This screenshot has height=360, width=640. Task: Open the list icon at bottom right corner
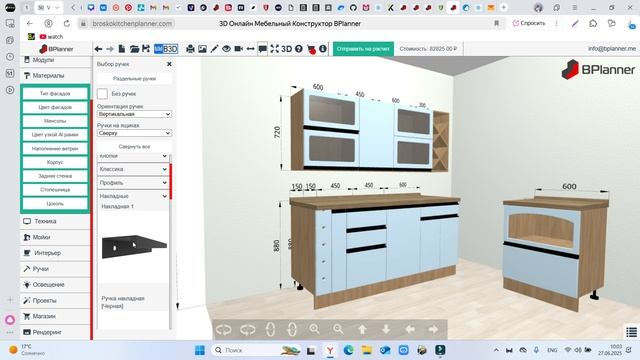(632, 333)
